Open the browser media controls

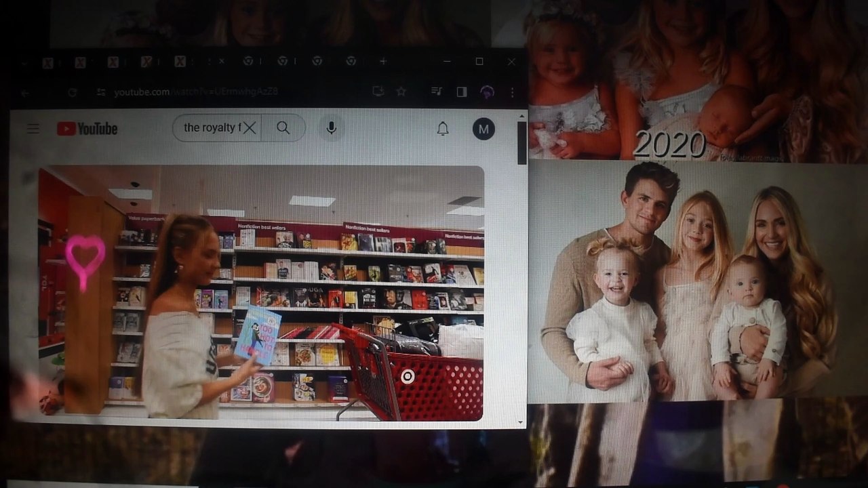pyautogui.click(x=437, y=91)
